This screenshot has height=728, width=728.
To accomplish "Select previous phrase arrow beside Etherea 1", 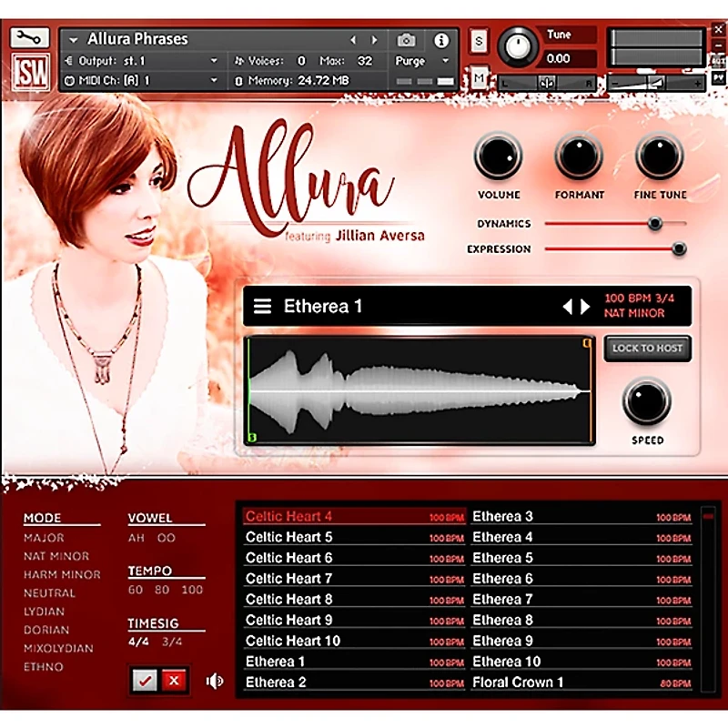I will click(x=567, y=307).
